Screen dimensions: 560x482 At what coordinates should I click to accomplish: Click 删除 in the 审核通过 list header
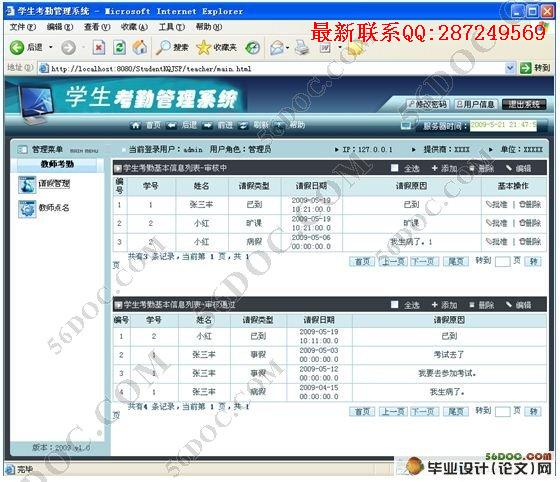(481, 305)
